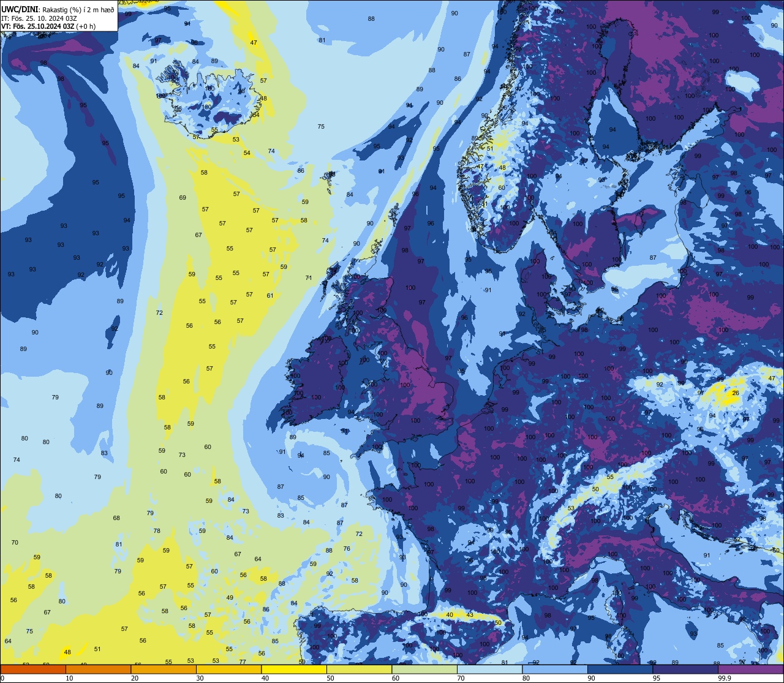Select the 40–50 bright yellow legend swatch
Image resolution: width=784 pixels, height=683 pixels.
pyautogui.click(x=294, y=669)
